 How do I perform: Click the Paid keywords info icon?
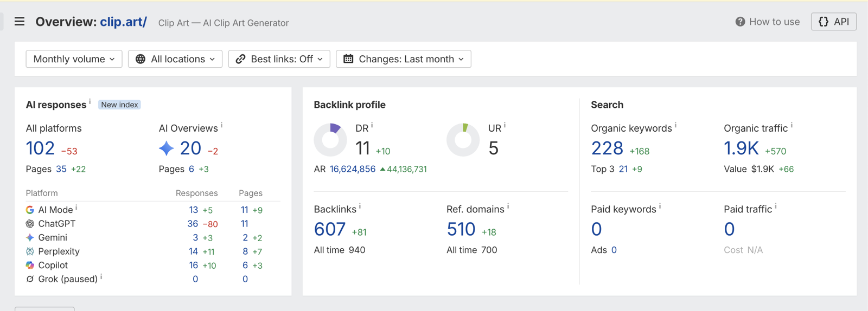click(660, 206)
